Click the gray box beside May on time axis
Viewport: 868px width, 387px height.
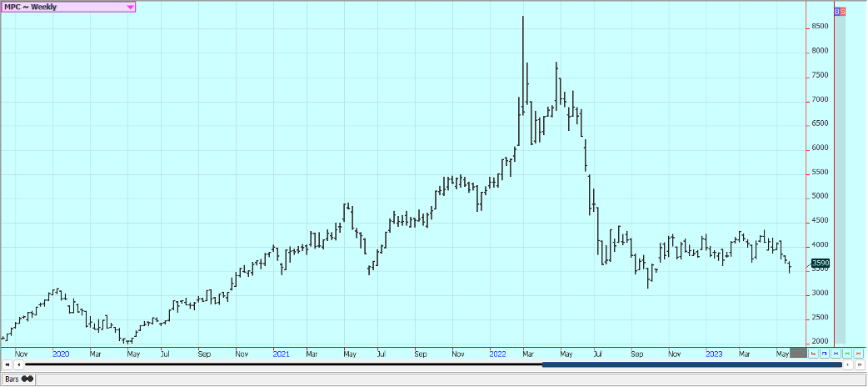tap(798, 353)
